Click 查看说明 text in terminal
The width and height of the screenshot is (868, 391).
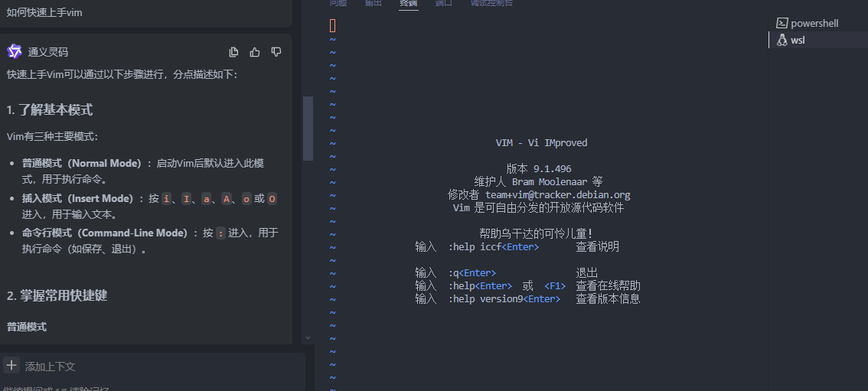click(x=597, y=246)
